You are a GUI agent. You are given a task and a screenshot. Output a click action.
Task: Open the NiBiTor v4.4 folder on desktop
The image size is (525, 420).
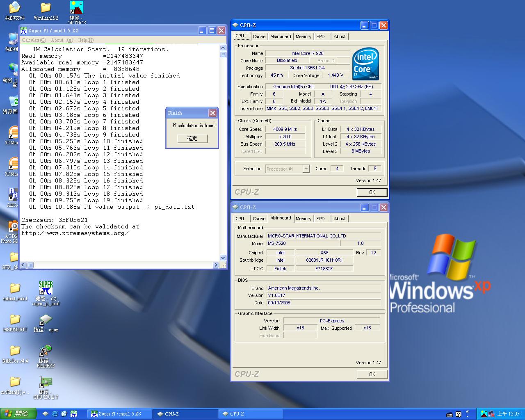[x=15, y=354]
